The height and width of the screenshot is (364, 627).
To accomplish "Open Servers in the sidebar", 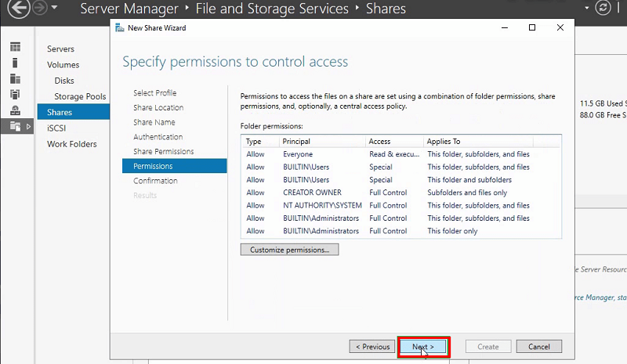I will click(x=60, y=49).
